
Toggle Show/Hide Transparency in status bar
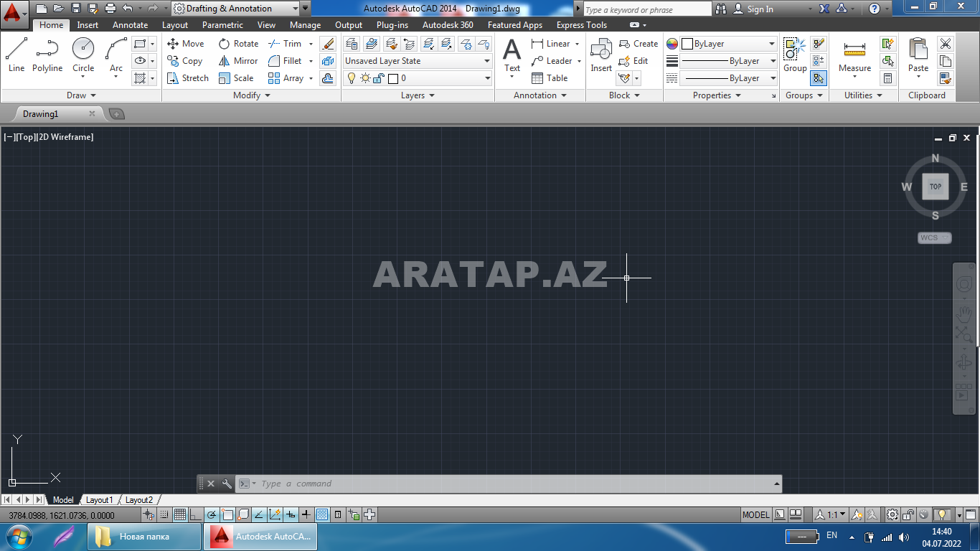pyautogui.click(x=322, y=514)
